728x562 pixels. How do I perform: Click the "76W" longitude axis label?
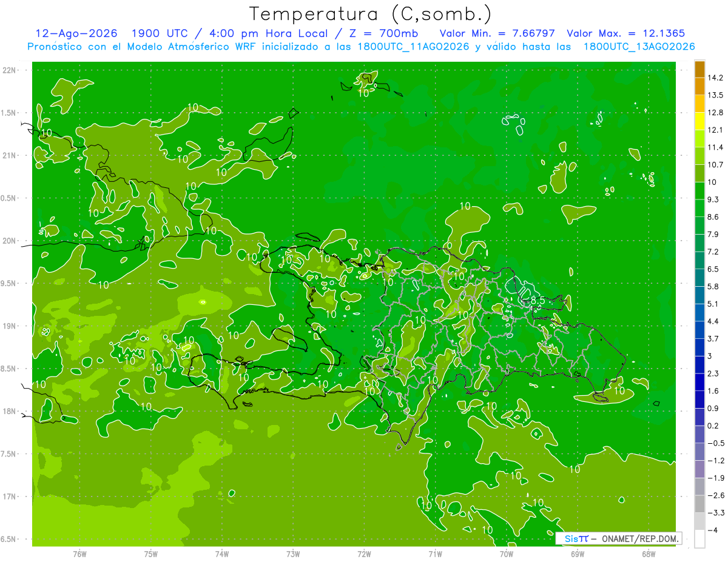79,554
